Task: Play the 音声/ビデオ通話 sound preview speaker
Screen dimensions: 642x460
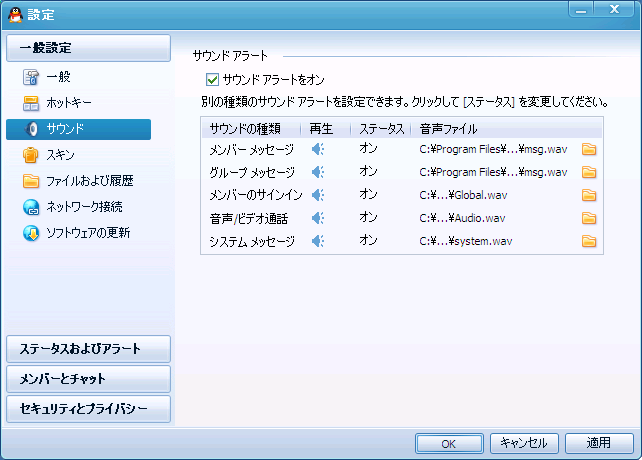Action: [x=318, y=218]
